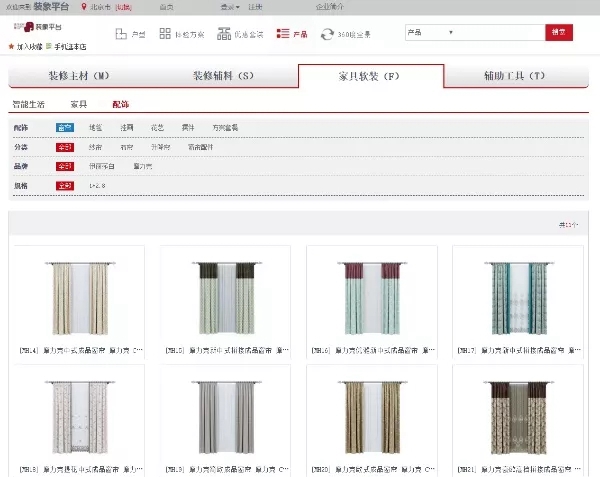Open the ZH17 teal patterned curtain thumbnail
This screenshot has width=600, height=477.
pyautogui.click(x=519, y=298)
